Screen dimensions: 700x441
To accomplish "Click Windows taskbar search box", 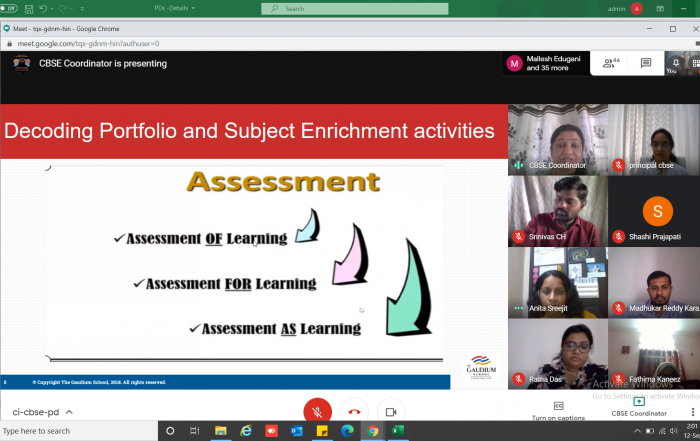I will pyautogui.click(x=79, y=431).
